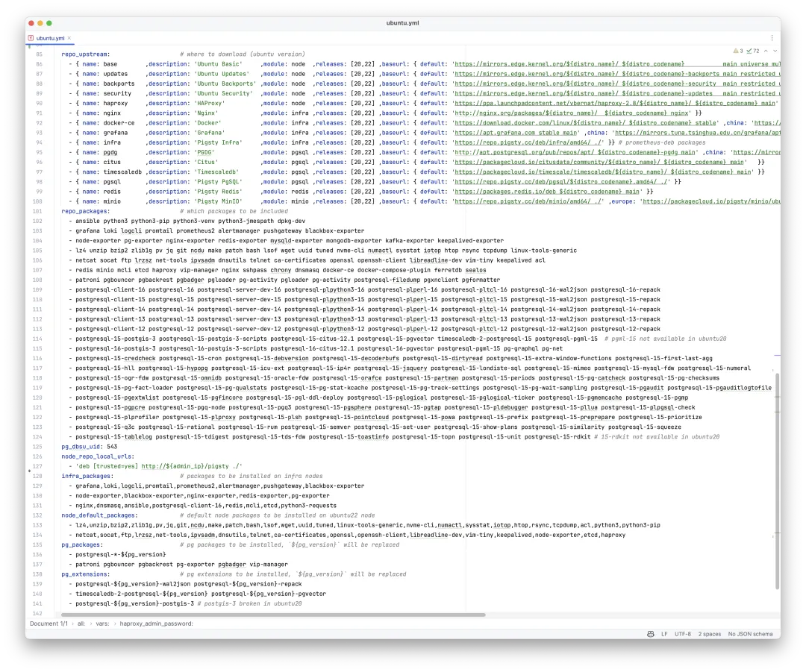Screen dimensions: 806x672
Task: Jump to previous diagnostic with the up chevron
Action: click(x=766, y=51)
